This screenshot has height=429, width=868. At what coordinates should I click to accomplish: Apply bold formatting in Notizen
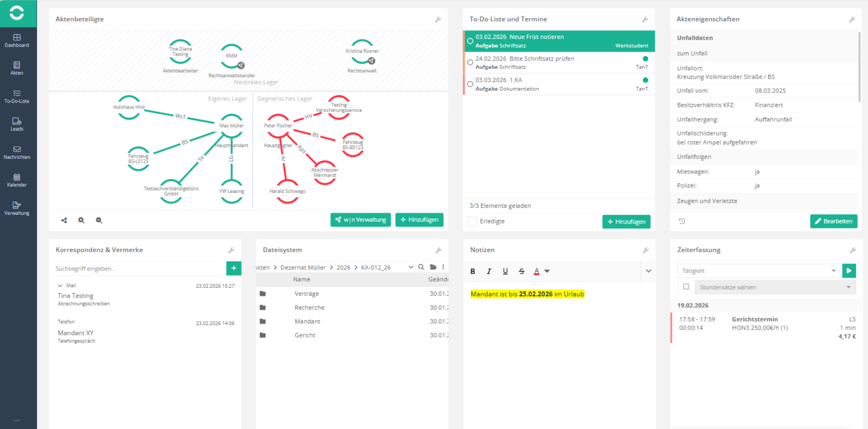point(473,271)
